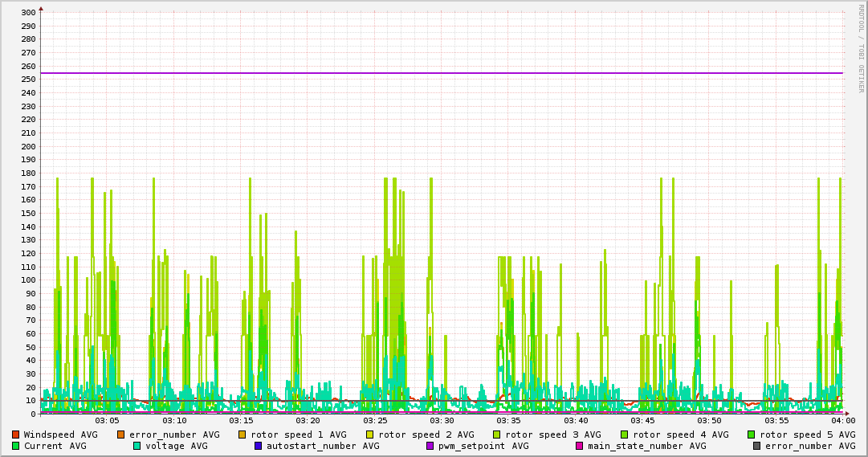Click the 10 value on the y-axis
868x457 pixels.
pos(31,401)
